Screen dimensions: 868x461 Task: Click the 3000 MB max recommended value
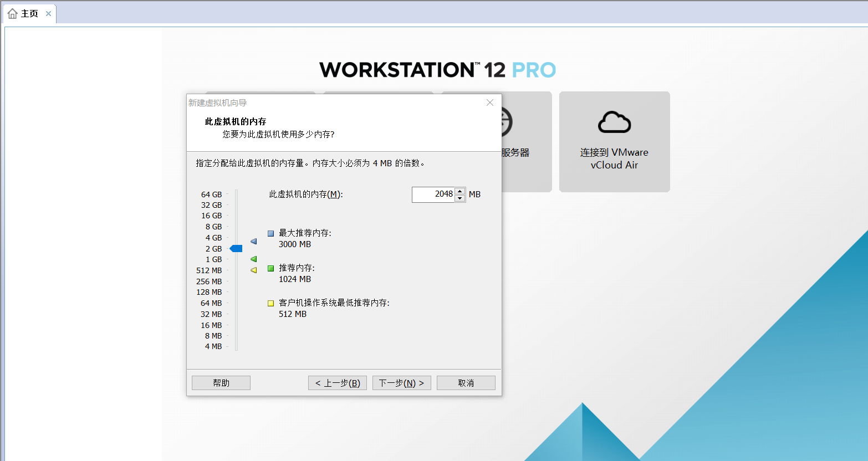click(x=295, y=244)
